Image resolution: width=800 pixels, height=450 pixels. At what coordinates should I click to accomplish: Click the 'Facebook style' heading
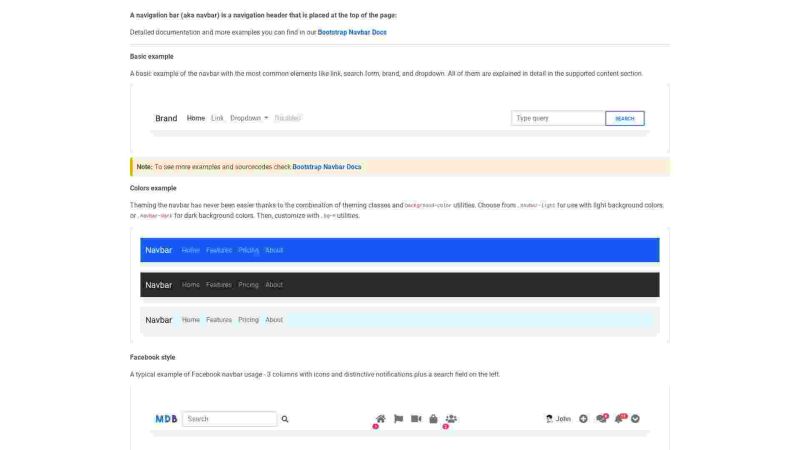(x=153, y=357)
